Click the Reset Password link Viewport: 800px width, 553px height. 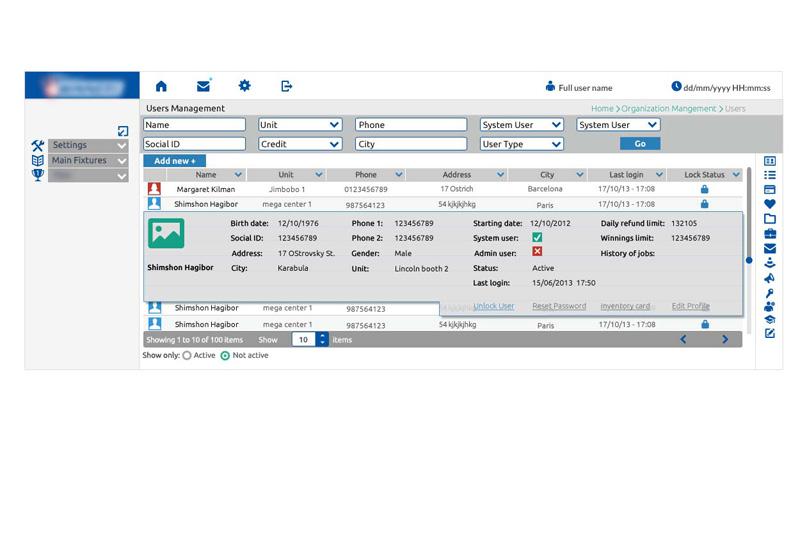tap(559, 306)
